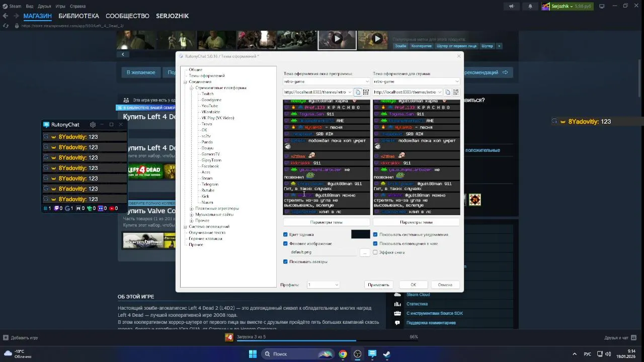This screenshot has width=644, height=362.
Task: Click the YouTube counter icon in RutonyChat
Action: (x=112, y=208)
